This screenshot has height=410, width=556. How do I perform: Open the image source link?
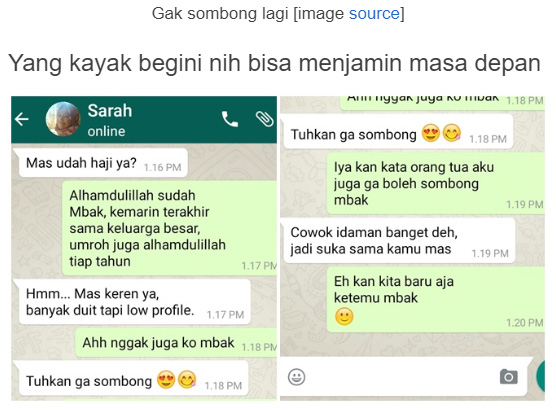374,13
